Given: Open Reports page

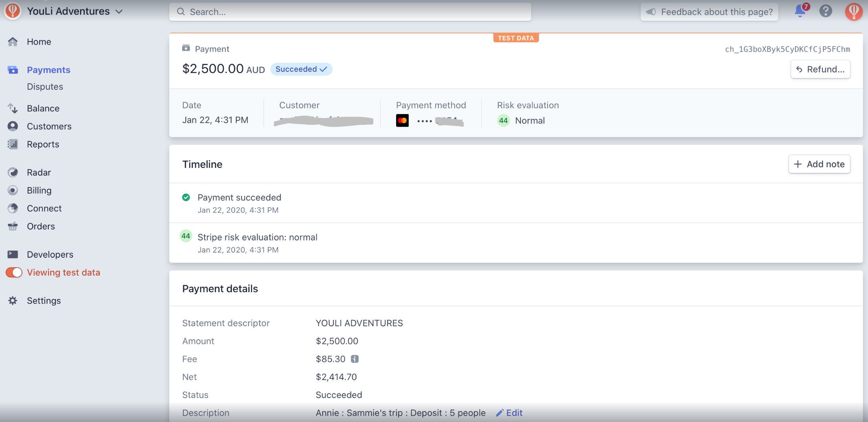Looking at the screenshot, I should pyautogui.click(x=43, y=144).
